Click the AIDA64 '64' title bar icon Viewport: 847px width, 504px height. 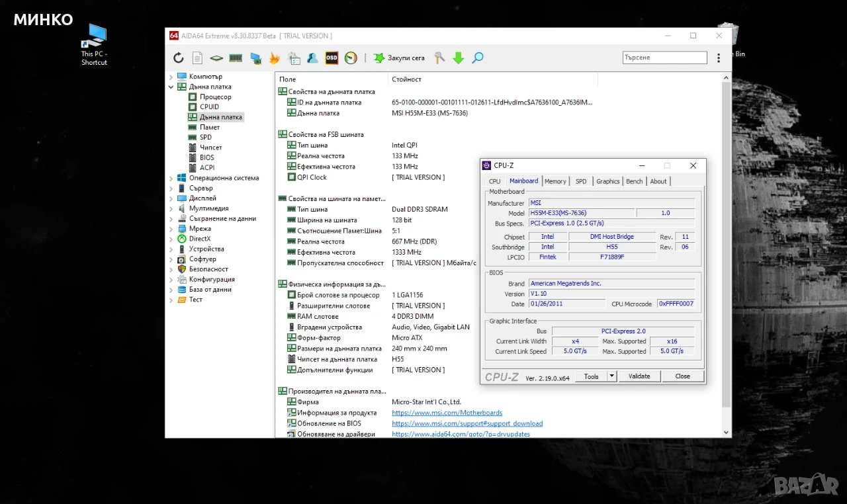click(x=174, y=36)
